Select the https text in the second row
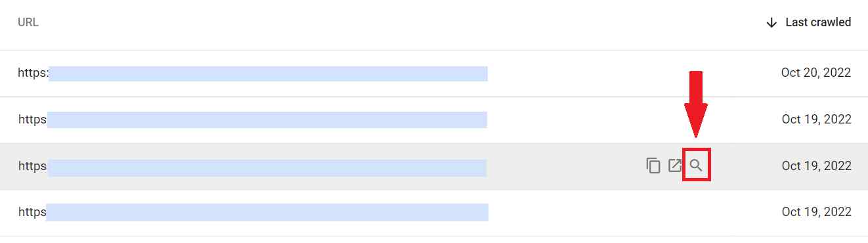 click(32, 120)
